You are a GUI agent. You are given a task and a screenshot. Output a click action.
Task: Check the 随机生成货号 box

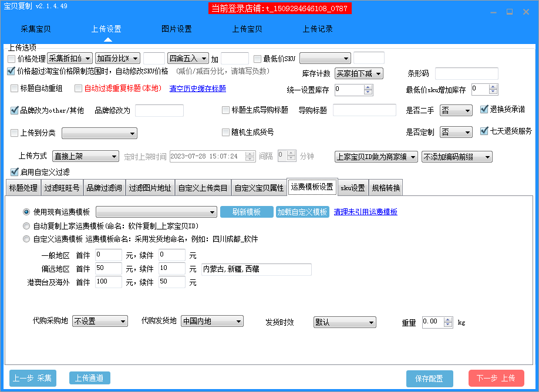tap(225, 132)
